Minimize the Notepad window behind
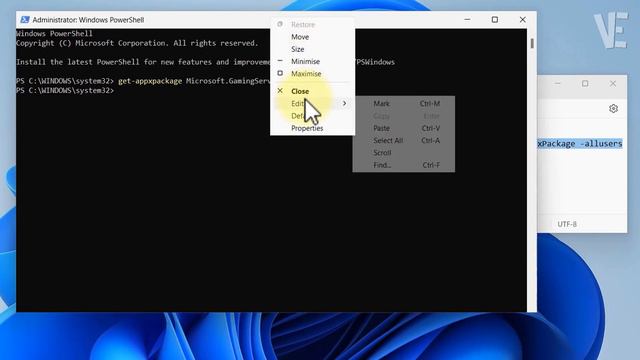 click(558, 83)
